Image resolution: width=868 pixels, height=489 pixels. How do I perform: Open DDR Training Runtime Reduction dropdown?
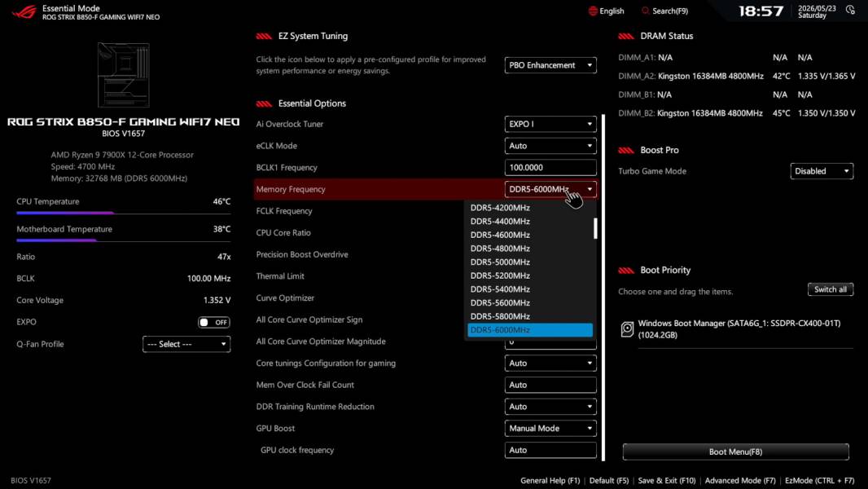(x=550, y=407)
